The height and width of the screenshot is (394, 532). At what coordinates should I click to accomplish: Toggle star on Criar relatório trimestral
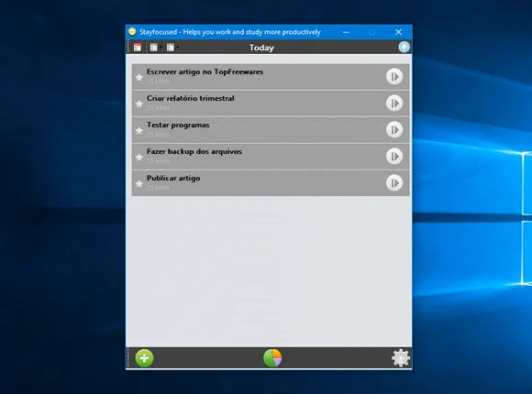(139, 104)
